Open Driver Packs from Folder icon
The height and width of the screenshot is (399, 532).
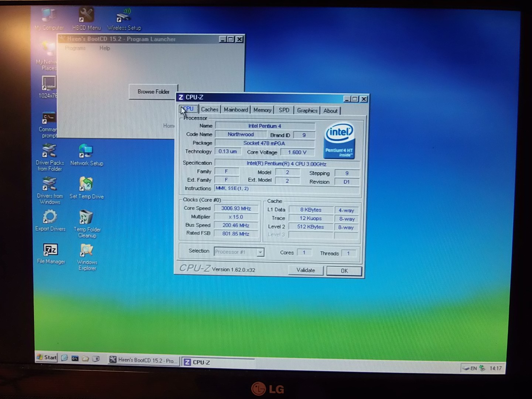(50, 157)
